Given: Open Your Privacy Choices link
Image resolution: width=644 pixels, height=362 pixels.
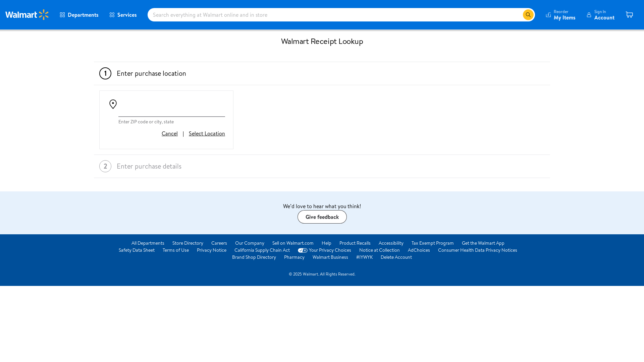Looking at the screenshot, I should (330, 250).
